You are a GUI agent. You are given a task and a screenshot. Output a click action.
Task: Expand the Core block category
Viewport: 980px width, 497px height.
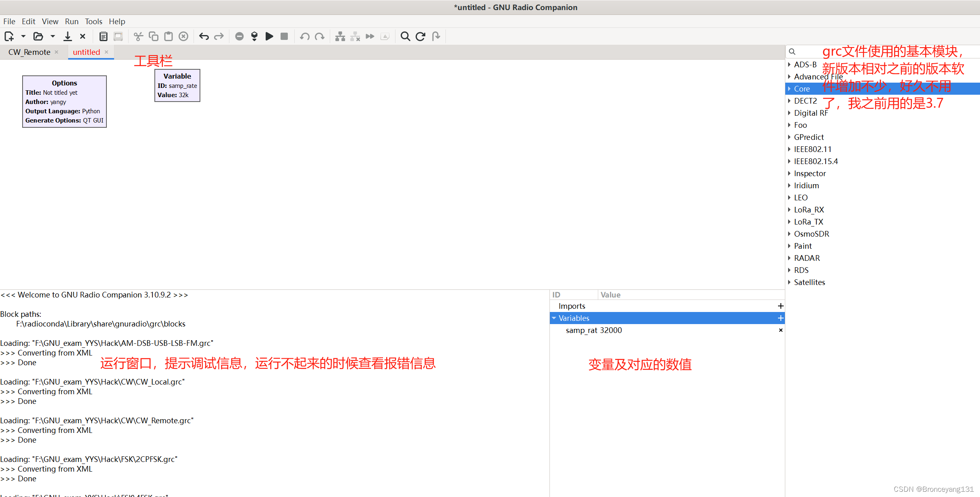tap(789, 89)
